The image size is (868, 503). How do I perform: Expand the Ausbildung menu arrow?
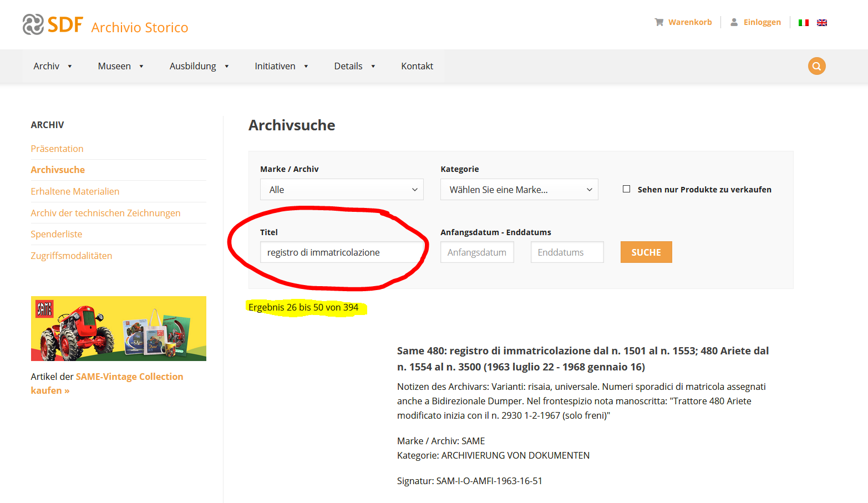click(227, 67)
